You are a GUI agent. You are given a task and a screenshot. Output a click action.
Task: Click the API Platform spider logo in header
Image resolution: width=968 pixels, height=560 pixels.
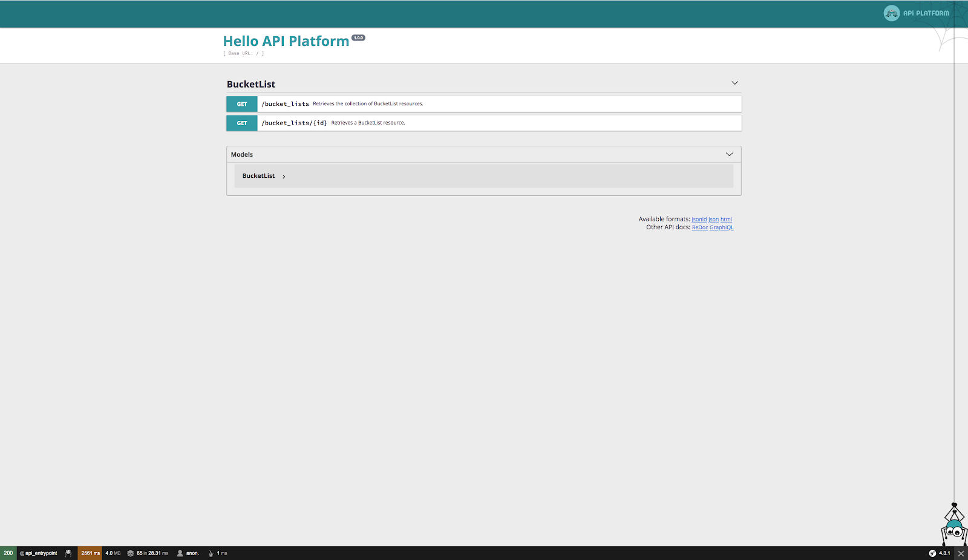891,13
